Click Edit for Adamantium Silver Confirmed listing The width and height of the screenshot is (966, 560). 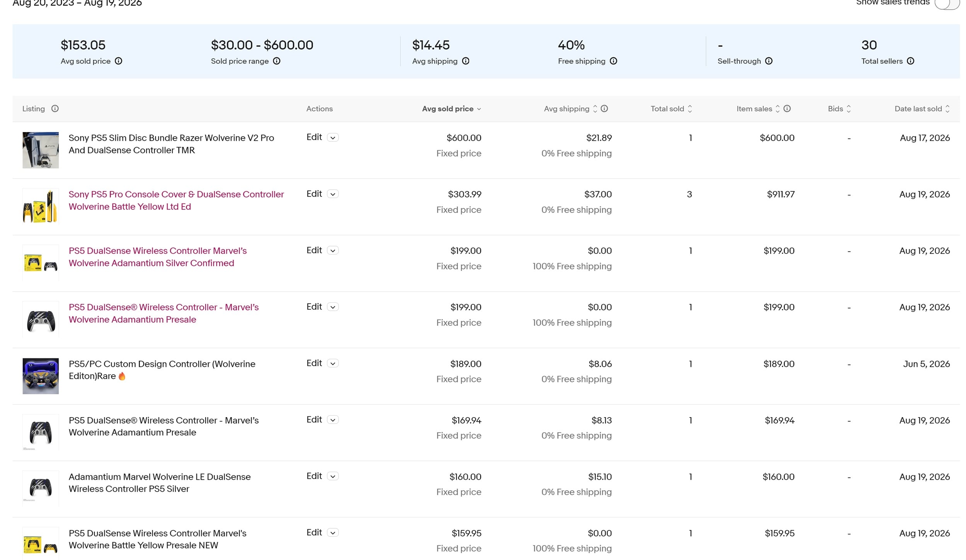tap(314, 250)
